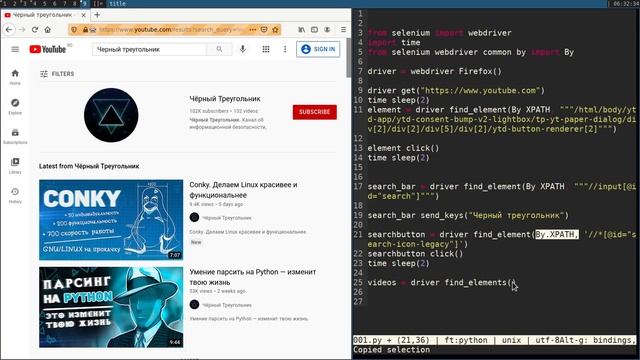Open channel name under the Python parsing video
This screenshot has width=640, height=360.
point(227,305)
